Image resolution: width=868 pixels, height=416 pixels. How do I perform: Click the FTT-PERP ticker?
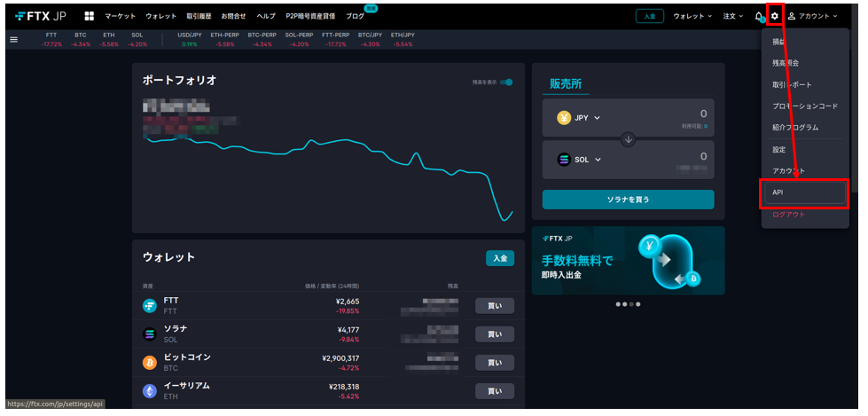coord(336,39)
